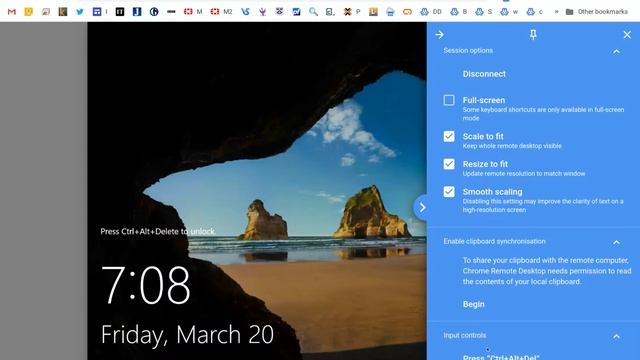Screen dimensions: 640x360
Task: Collapse side panel with round arrow tab
Action: (x=422, y=208)
